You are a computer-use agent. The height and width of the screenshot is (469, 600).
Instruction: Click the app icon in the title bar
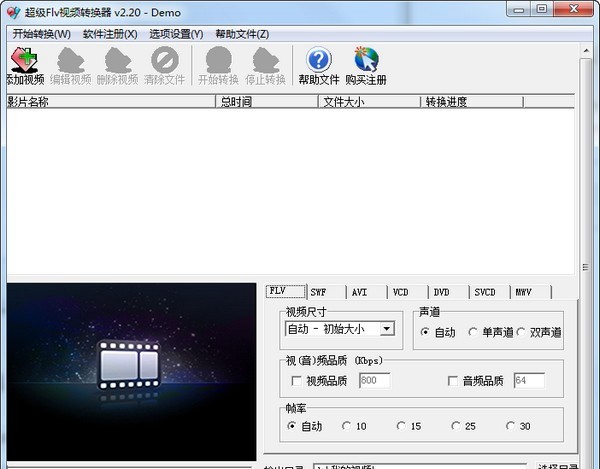(14, 13)
